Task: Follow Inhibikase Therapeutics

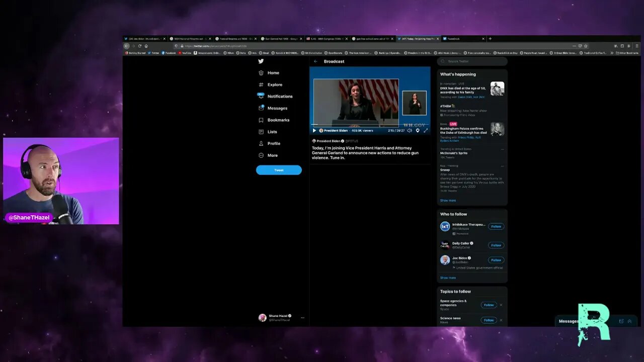Action: point(496,226)
